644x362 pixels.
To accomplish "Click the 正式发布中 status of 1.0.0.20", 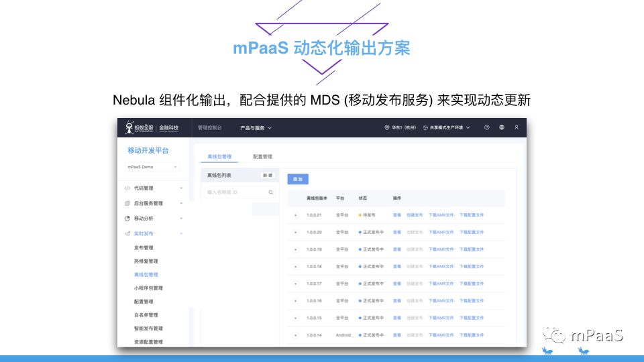I will (x=371, y=233).
